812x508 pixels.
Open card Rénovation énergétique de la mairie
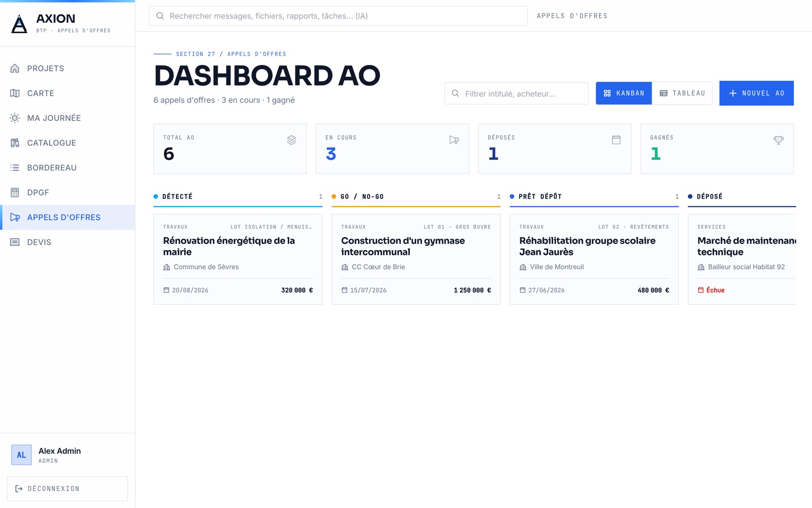click(238, 260)
